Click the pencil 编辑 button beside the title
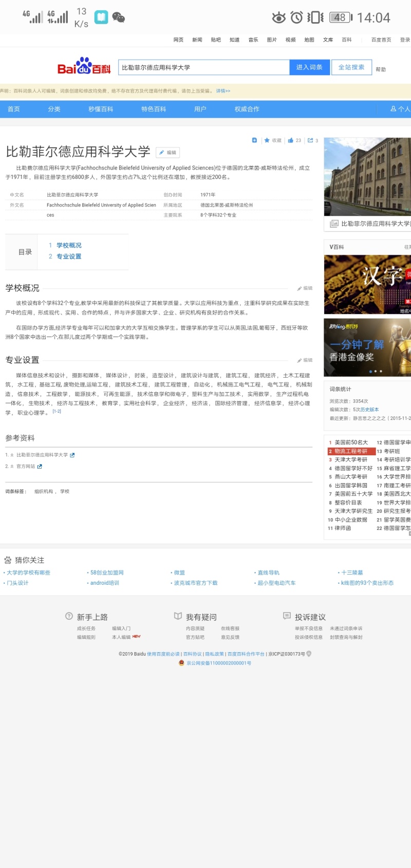This screenshot has width=411, height=868. tap(168, 153)
